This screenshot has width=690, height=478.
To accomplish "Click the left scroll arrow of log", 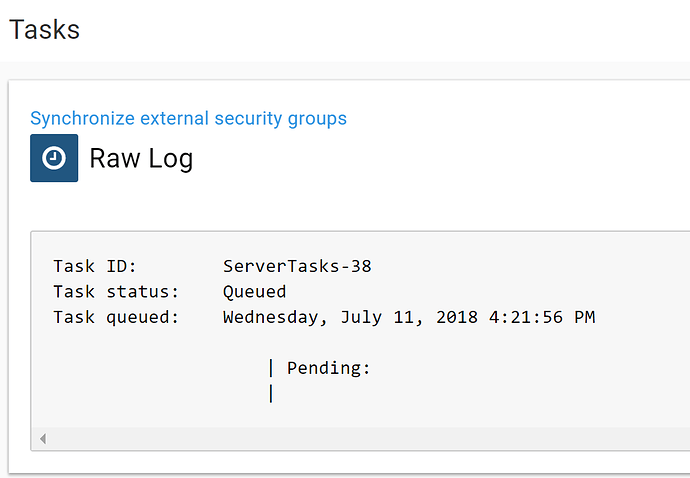I will tap(43, 439).
